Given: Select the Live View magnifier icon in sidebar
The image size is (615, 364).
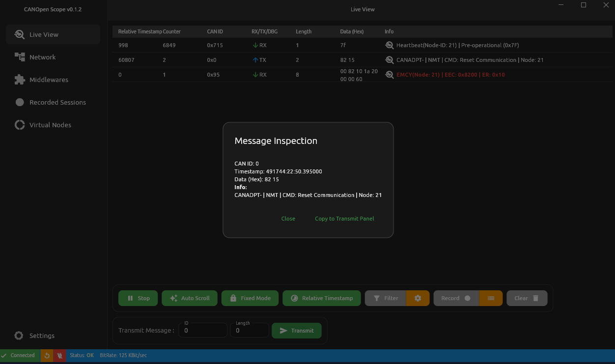Looking at the screenshot, I should point(20,34).
